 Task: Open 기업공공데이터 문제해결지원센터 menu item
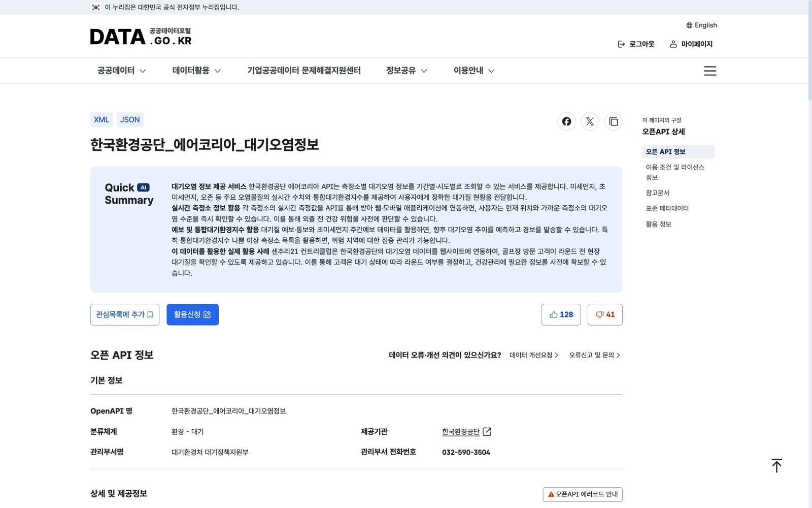[304, 71]
